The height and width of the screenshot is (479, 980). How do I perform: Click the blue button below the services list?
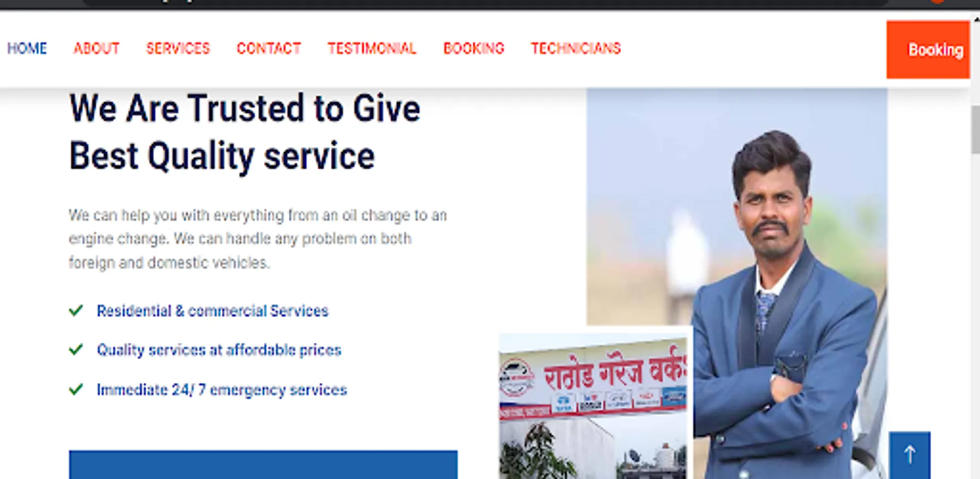(x=263, y=465)
